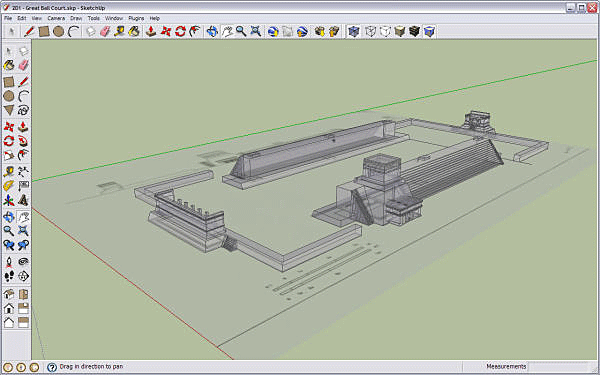Select Look Around eye tool
The width and height of the screenshot is (600, 375).
[x=23, y=262]
